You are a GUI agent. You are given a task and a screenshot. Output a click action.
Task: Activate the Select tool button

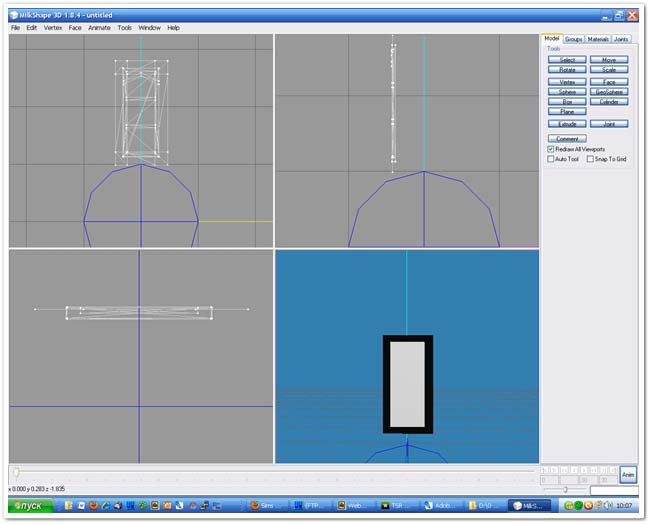[x=567, y=60]
